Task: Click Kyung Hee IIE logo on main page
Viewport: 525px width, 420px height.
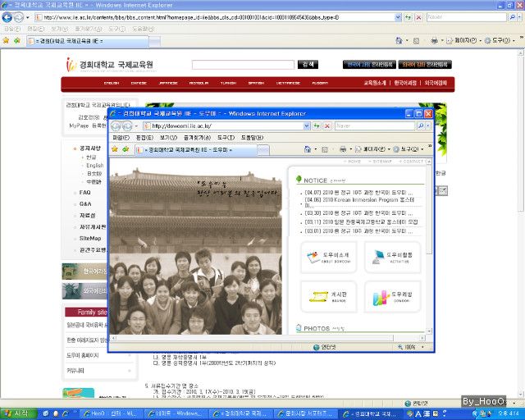Action: pyautogui.click(x=109, y=64)
